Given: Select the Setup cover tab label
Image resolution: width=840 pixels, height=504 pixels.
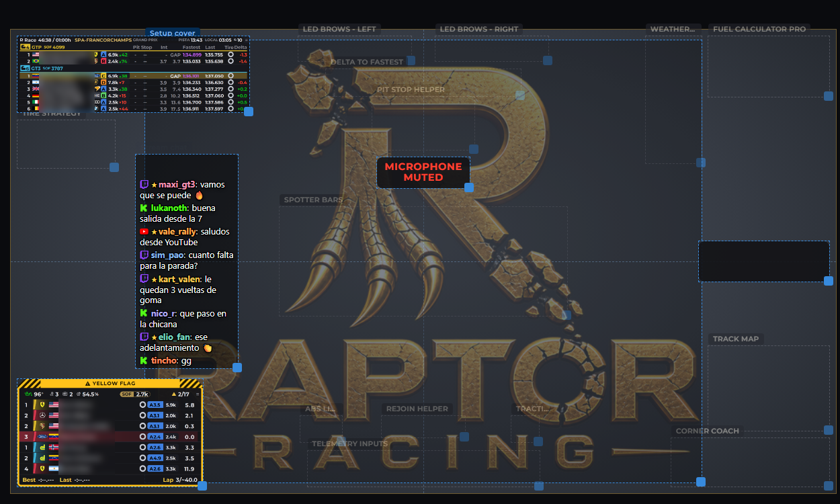Looking at the screenshot, I should [173, 33].
